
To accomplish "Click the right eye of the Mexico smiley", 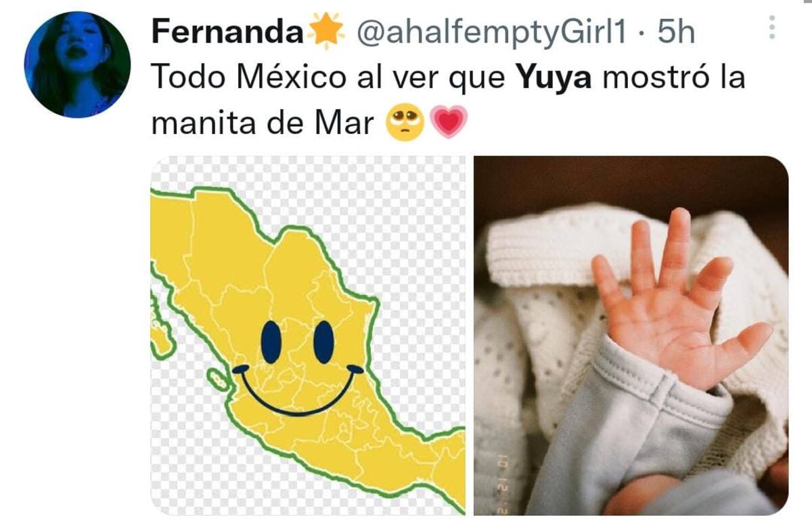I will click(x=324, y=341).
